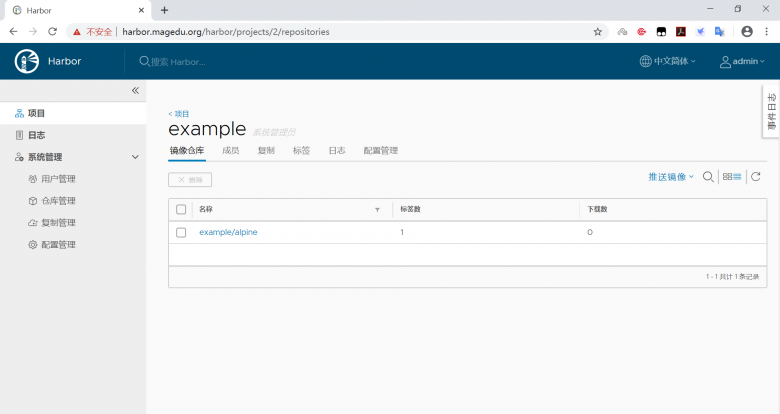Click the Google Translate extension icon
This screenshot has width=780, height=414.
point(719,32)
